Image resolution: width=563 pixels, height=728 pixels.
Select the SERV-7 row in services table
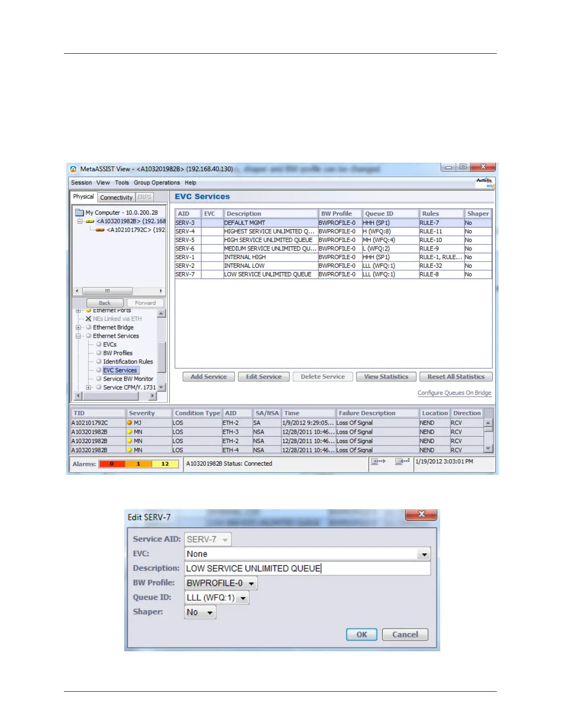coord(333,274)
